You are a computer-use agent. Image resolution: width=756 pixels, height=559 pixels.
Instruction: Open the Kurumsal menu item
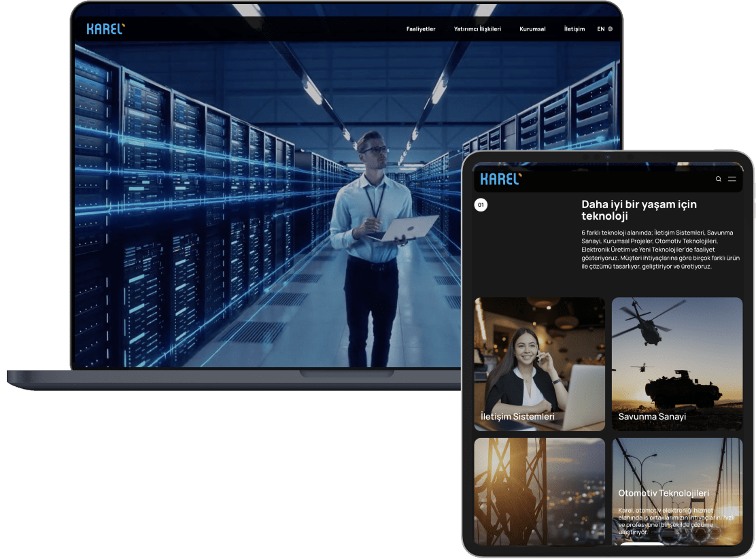pos(532,29)
